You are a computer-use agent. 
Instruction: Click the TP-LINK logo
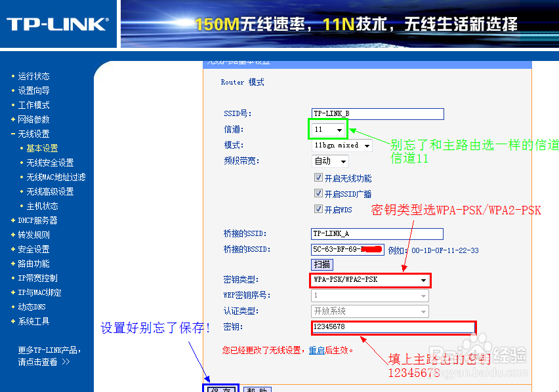coord(57,24)
